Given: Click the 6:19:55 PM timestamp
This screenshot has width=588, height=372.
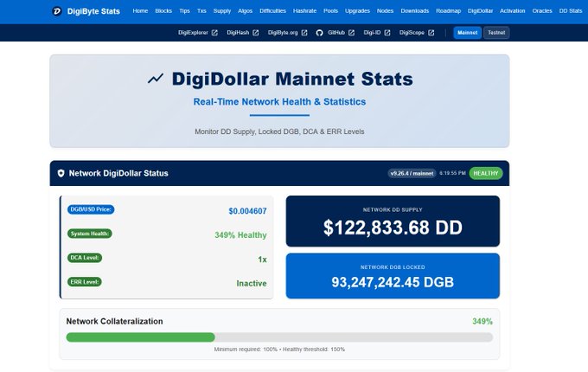Looking at the screenshot, I should pyautogui.click(x=452, y=173).
